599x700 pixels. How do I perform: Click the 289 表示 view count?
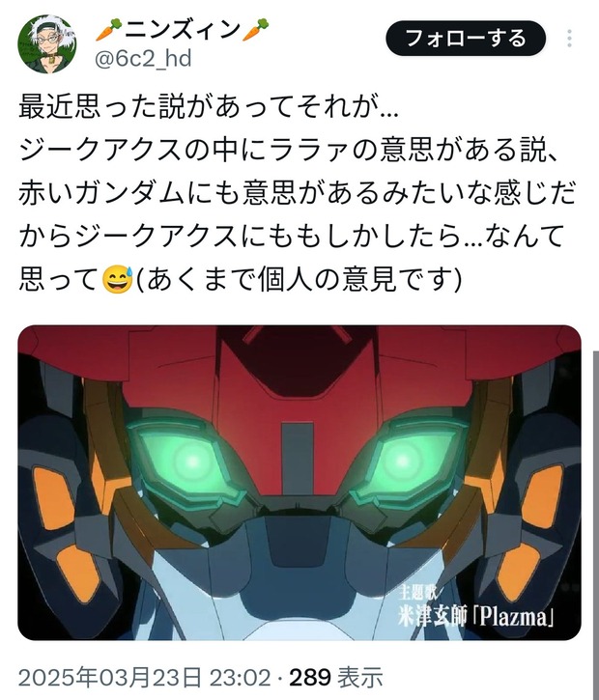336,677
